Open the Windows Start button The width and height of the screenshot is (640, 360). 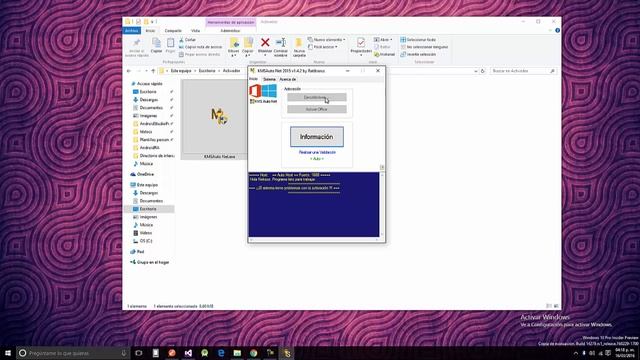pos(8,353)
